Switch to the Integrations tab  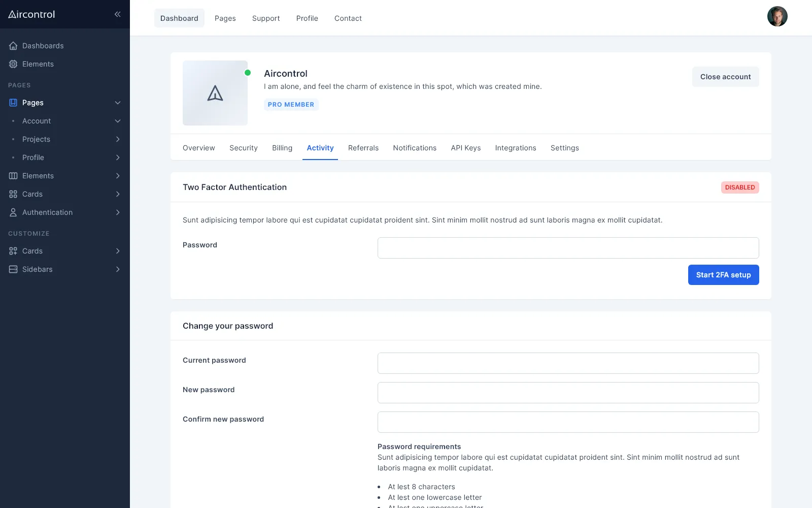coord(516,148)
